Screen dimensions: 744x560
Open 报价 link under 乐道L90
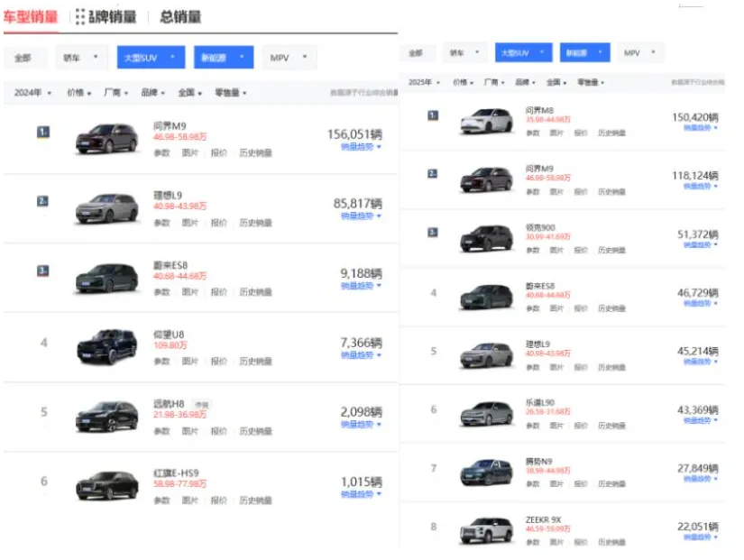581,426
